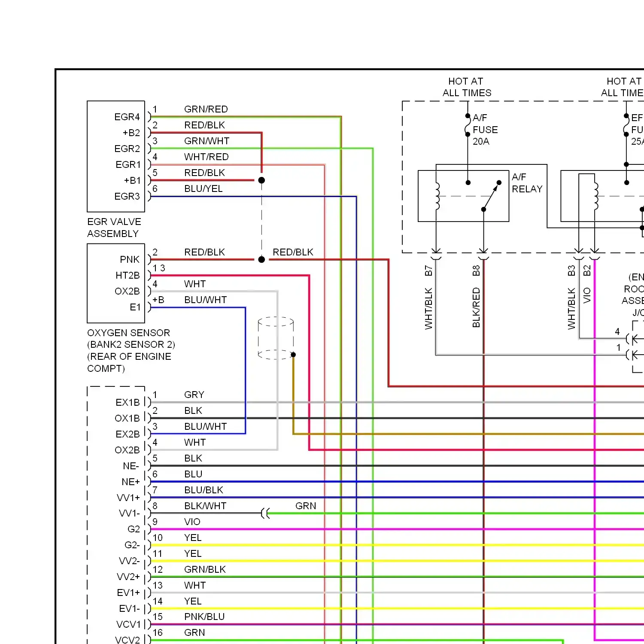Click the B2 connector label

click(x=587, y=270)
